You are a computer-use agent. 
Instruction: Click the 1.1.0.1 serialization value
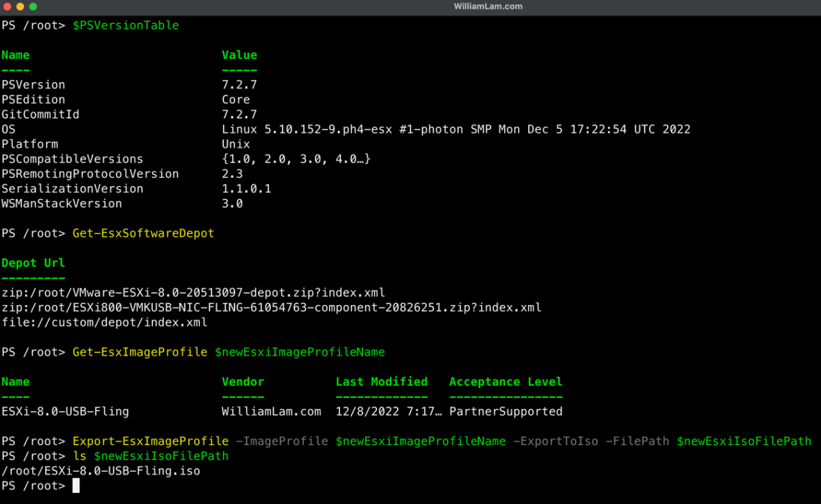click(246, 189)
